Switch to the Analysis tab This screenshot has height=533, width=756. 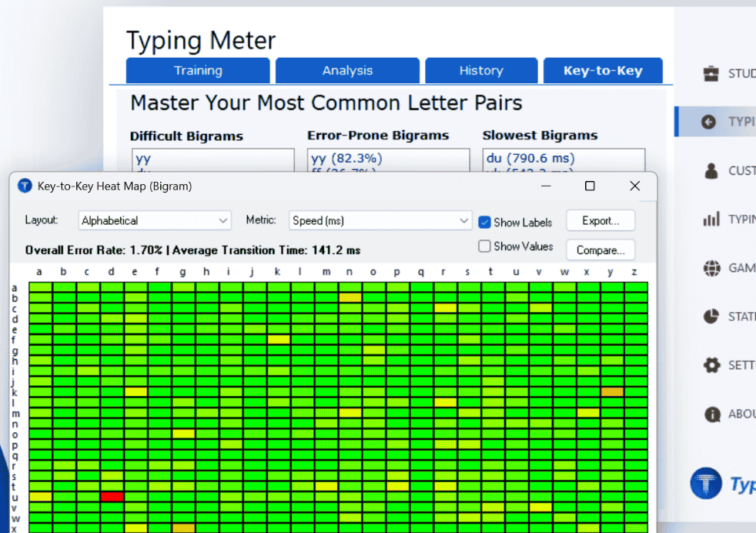coord(347,70)
